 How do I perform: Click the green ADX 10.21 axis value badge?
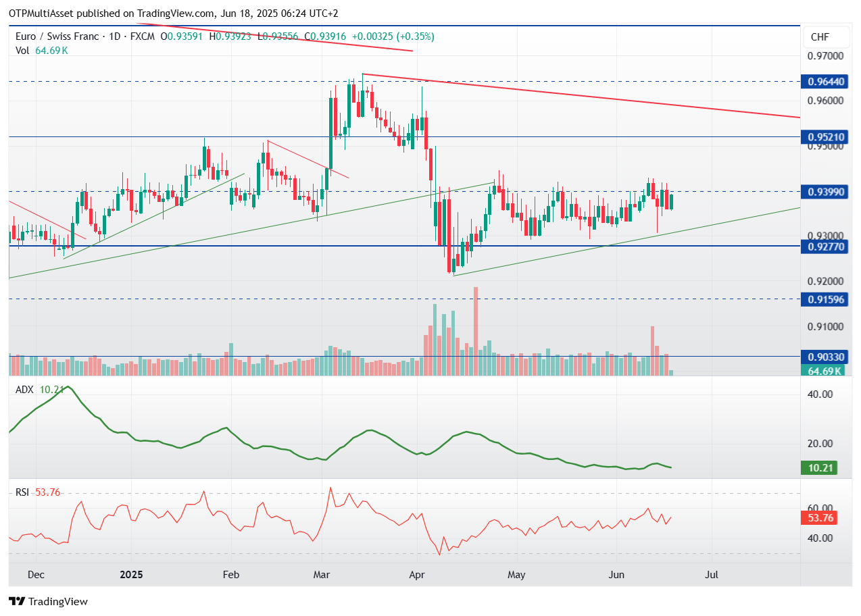pyautogui.click(x=819, y=467)
